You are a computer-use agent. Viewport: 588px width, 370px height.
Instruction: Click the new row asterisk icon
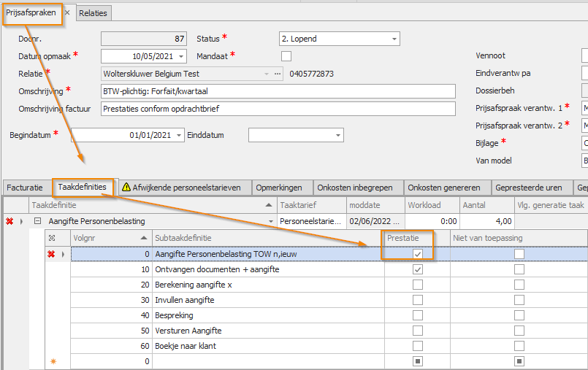(51, 361)
